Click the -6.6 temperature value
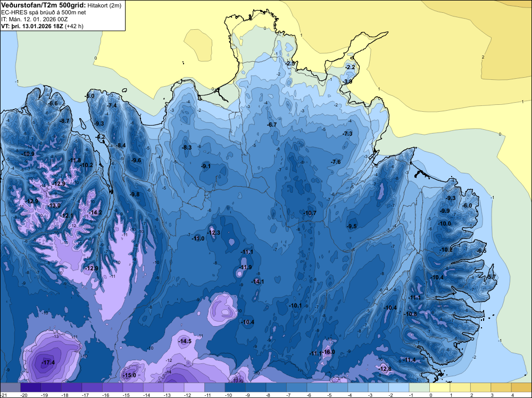Screen dimensions: 532x398 coord(53,103)
